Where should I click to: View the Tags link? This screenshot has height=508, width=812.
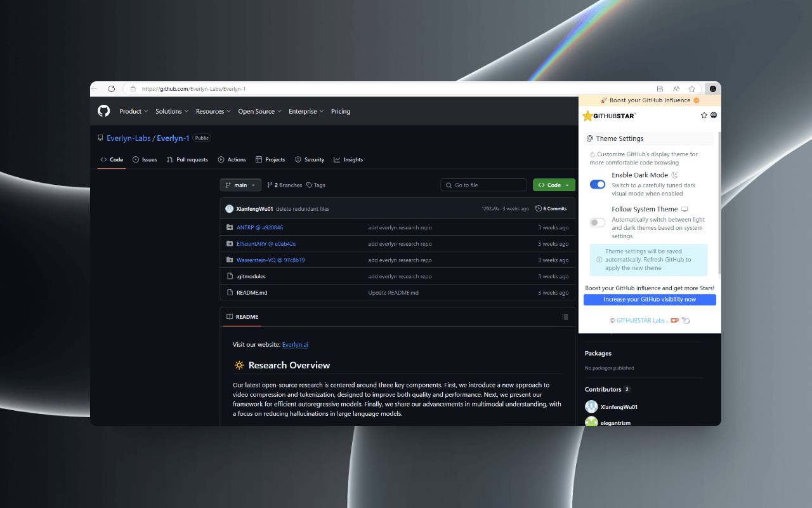click(316, 185)
